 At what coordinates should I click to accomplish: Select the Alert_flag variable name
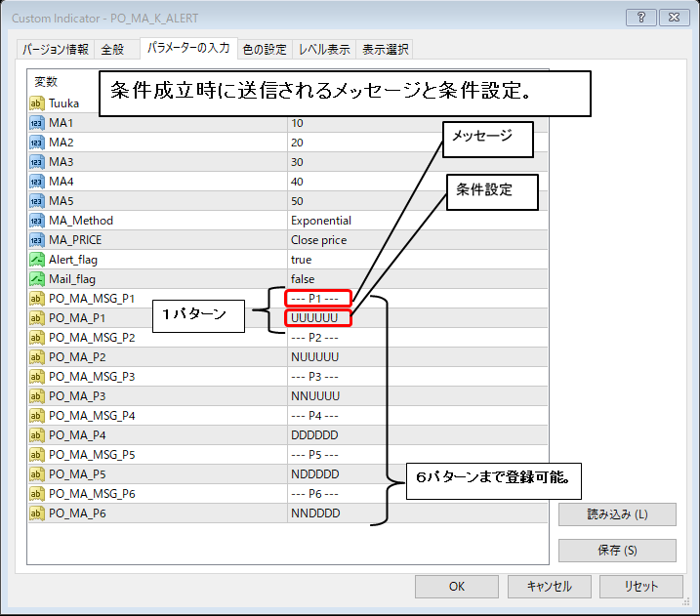73,260
